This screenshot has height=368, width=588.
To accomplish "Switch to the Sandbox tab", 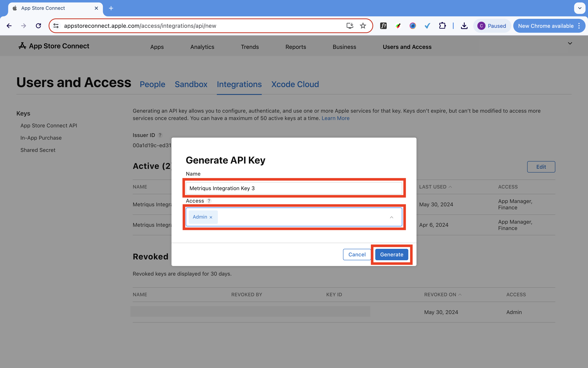I will click(x=191, y=84).
